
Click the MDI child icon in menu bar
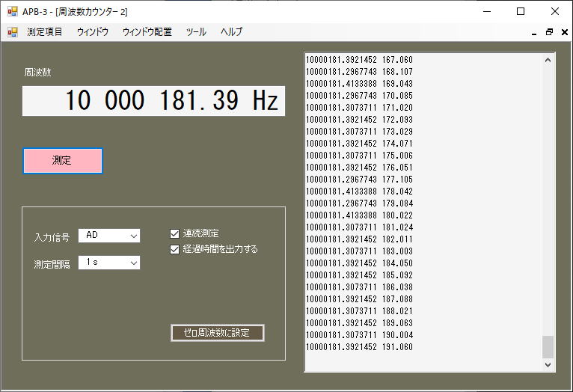click(x=13, y=32)
